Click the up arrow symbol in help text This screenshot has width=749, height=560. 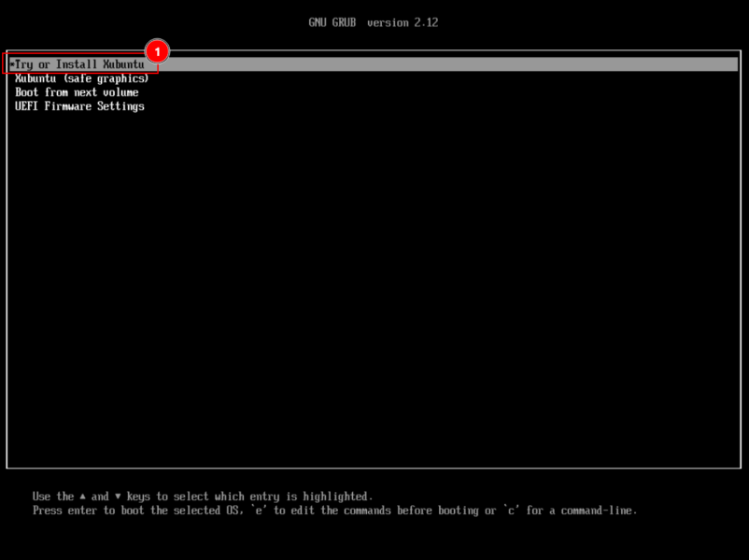point(83,497)
